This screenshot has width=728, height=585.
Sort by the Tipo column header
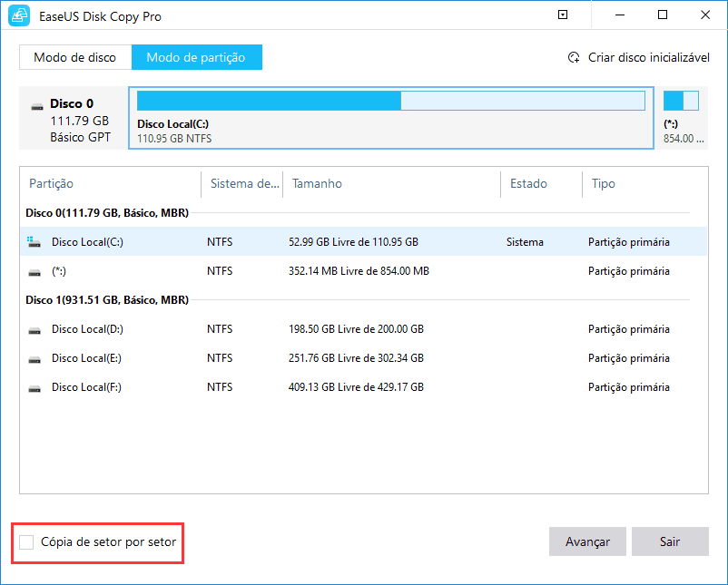click(603, 184)
